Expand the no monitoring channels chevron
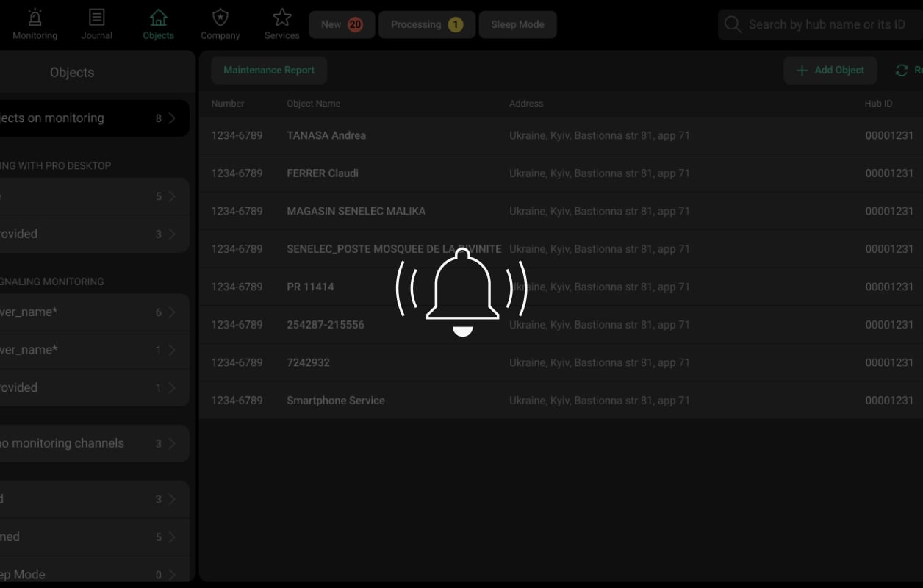 171,444
